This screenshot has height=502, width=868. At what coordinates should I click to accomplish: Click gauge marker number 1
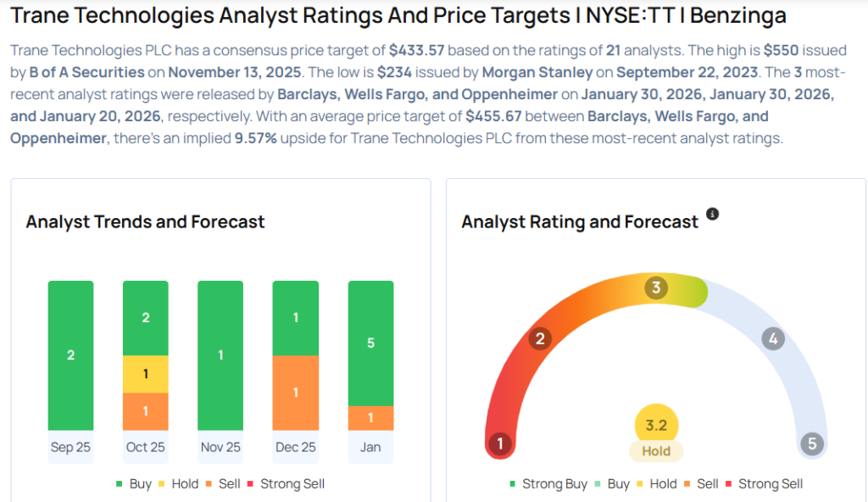[500, 443]
